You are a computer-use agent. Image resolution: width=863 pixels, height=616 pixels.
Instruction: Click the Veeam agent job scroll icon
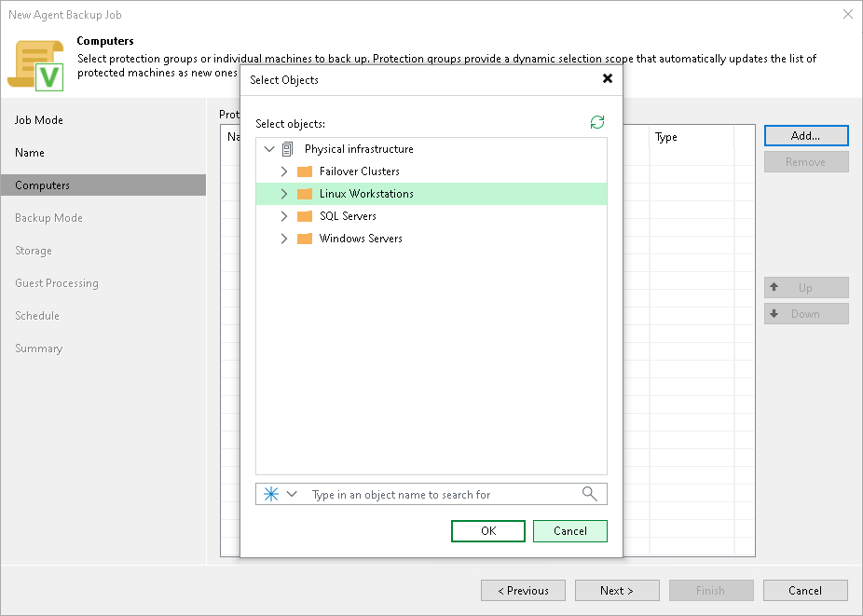pyautogui.click(x=35, y=65)
